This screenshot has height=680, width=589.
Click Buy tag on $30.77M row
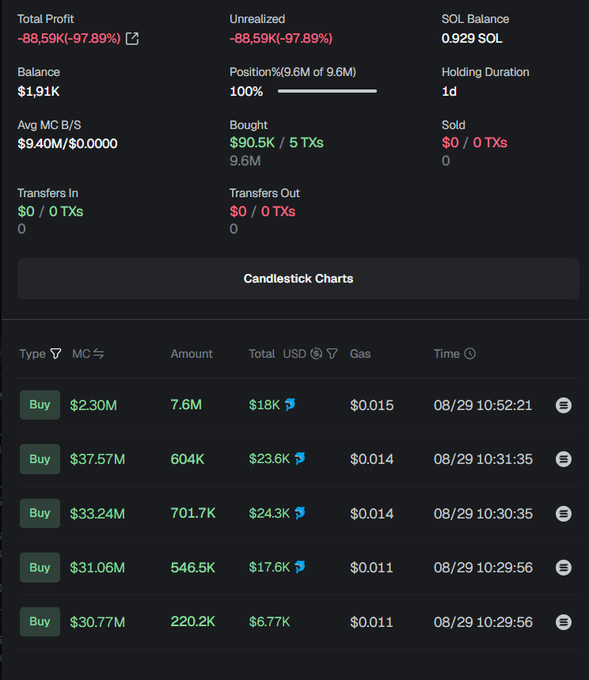[x=40, y=621]
